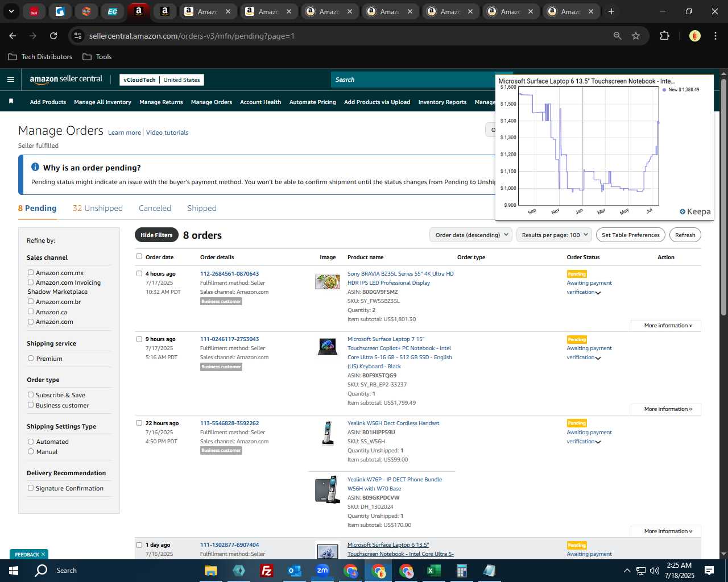
Task: Click the volume icon in system tray
Action: point(655,571)
